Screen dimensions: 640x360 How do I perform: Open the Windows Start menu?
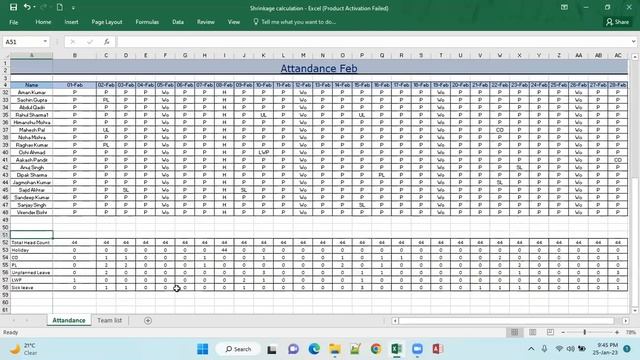point(202,349)
